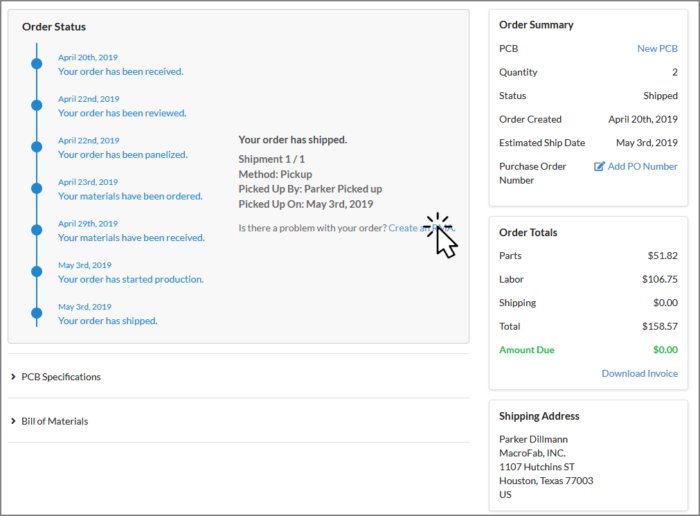Select the 'order has been panelized' timeline dot
This screenshot has width=700, height=516.
[37, 147]
